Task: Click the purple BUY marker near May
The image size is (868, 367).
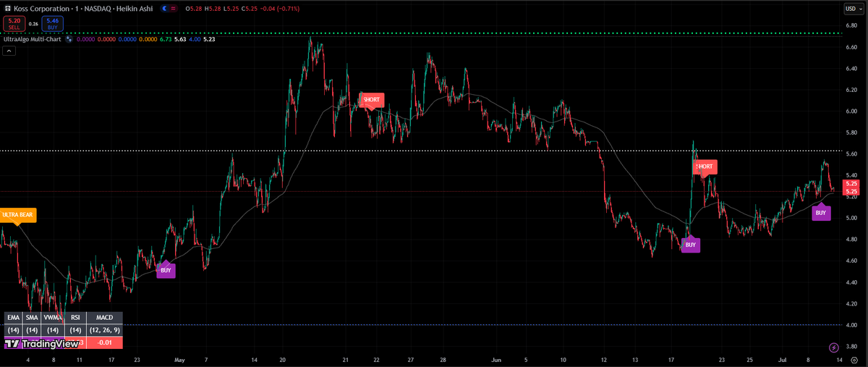Action: point(166,270)
